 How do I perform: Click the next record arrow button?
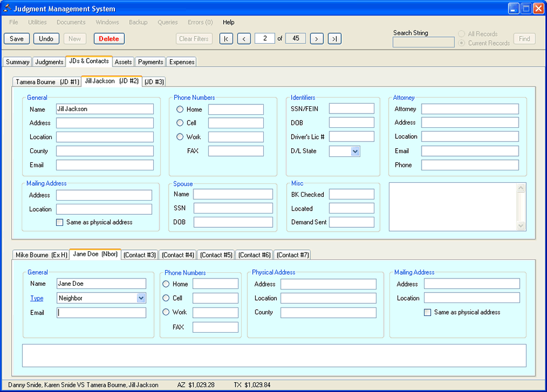(316, 39)
